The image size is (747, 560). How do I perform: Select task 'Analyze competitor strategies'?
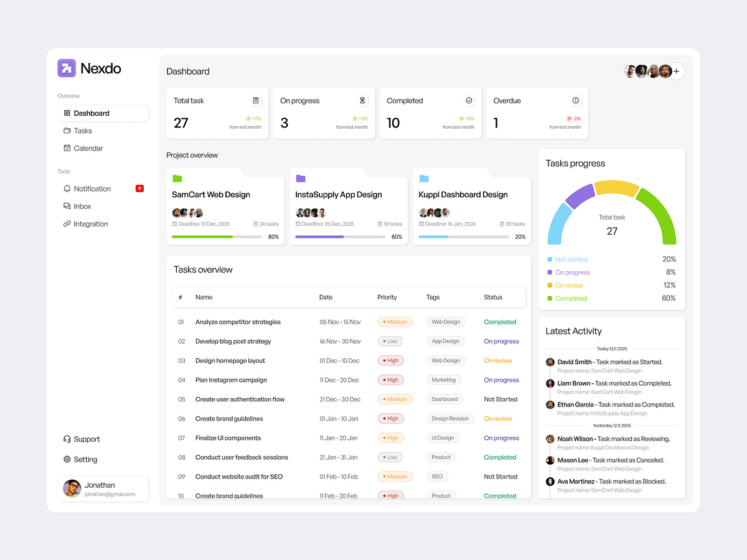pyautogui.click(x=238, y=322)
